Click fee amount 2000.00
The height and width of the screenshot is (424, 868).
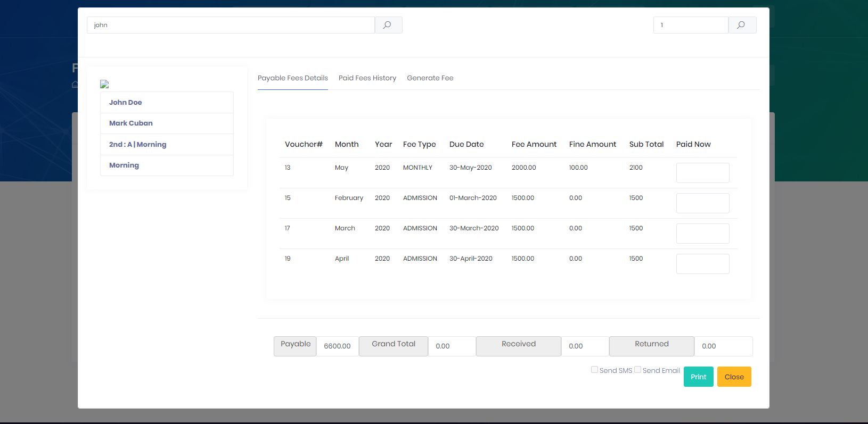[x=524, y=168]
